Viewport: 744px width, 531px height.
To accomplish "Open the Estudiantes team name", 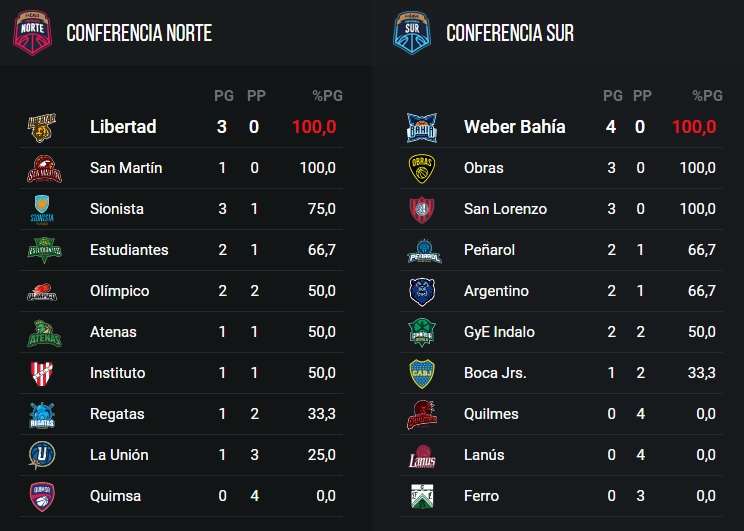I will tap(129, 250).
